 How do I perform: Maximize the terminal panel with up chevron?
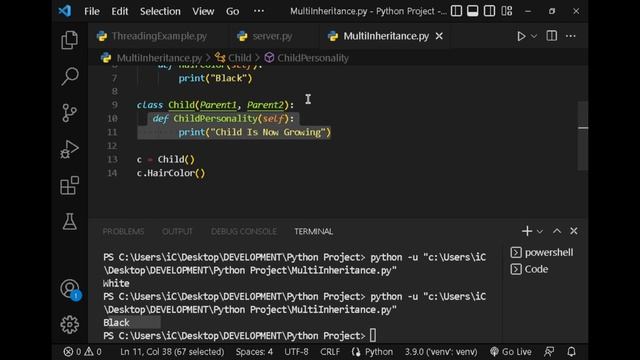[x=557, y=231]
